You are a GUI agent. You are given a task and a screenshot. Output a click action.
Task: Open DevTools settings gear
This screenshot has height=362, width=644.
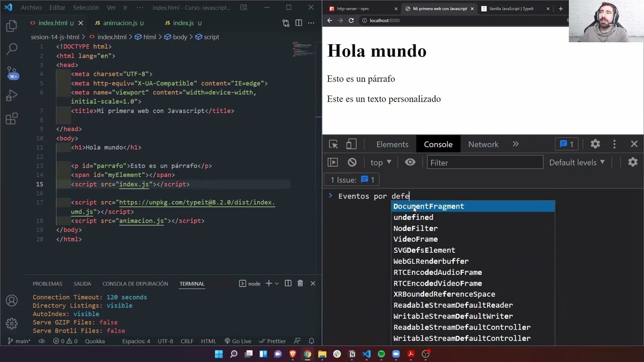click(x=595, y=144)
